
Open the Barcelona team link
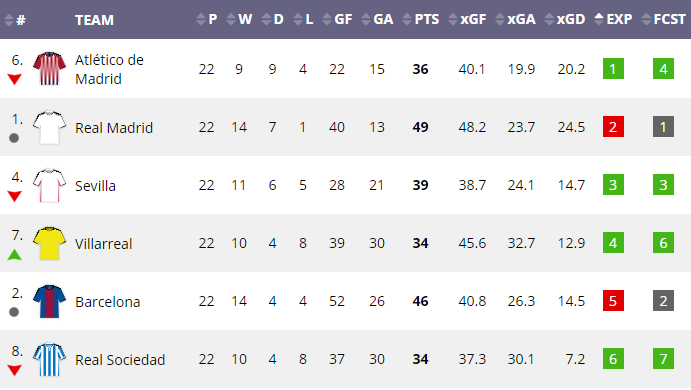point(108,302)
